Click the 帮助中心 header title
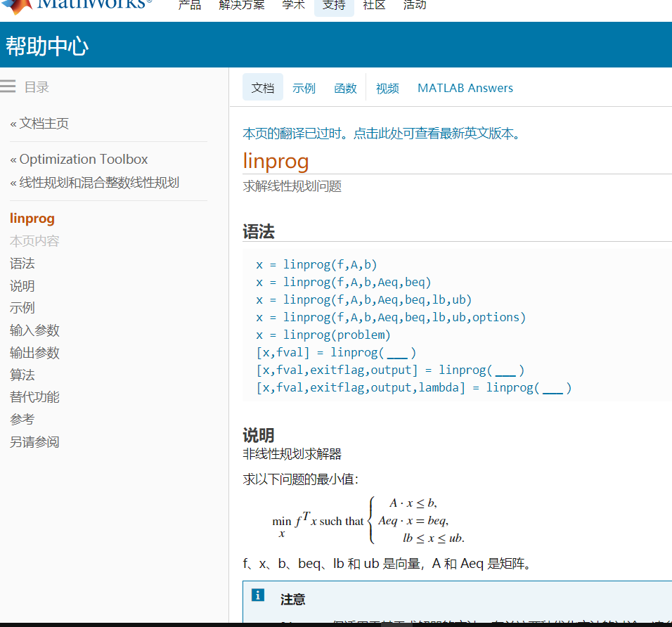 point(46,46)
